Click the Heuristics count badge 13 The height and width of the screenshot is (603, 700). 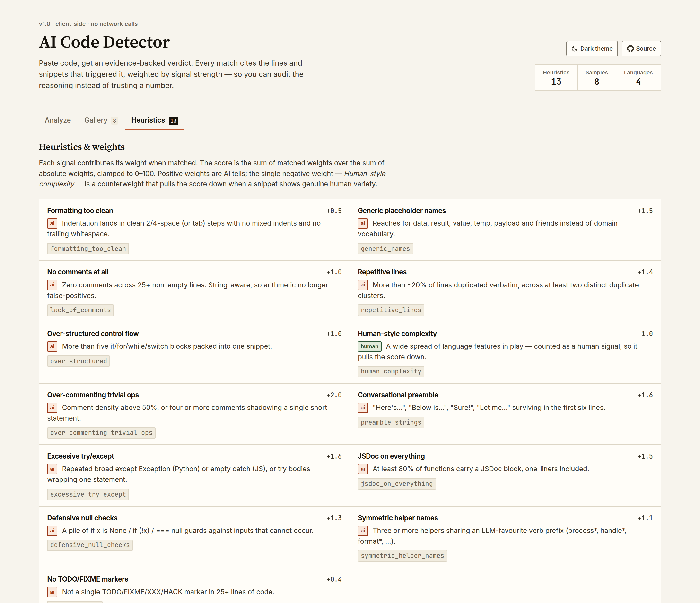pos(173,121)
